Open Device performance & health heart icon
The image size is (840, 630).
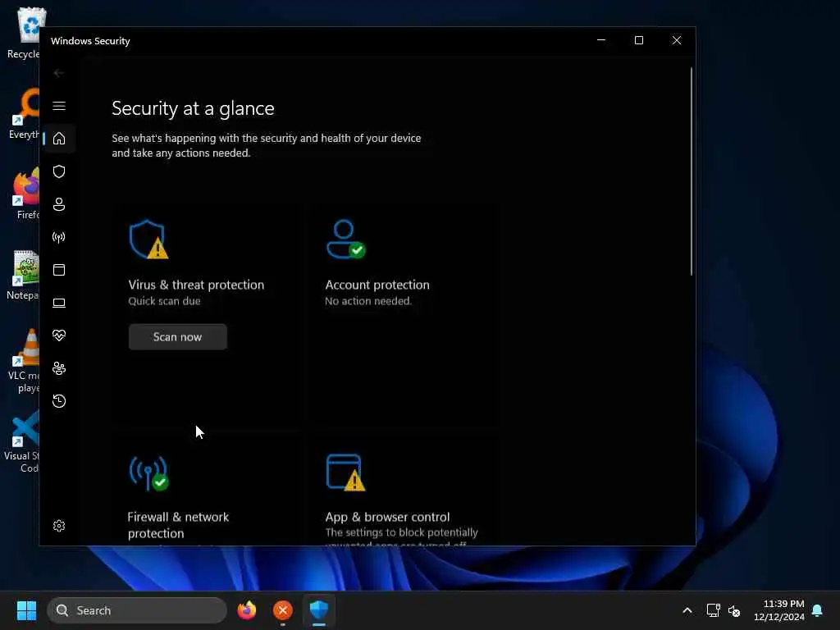pyautogui.click(x=59, y=336)
